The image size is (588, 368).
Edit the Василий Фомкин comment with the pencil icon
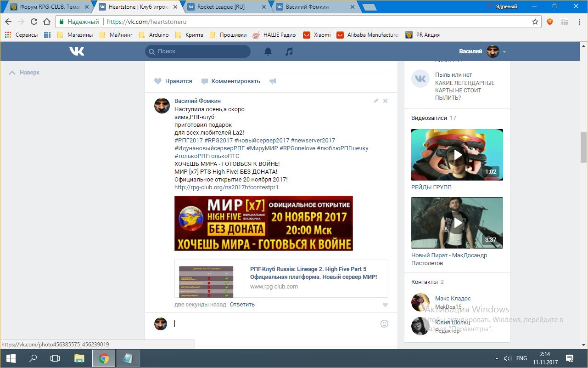376,101
